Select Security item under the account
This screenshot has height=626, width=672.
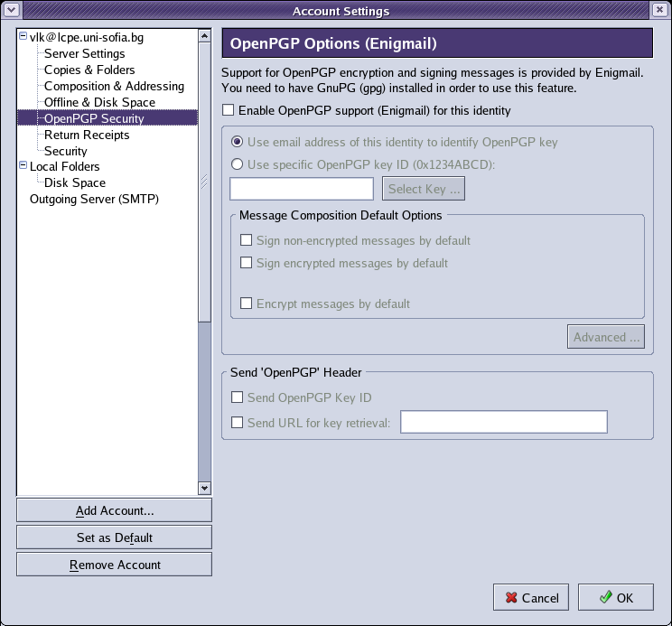(x=66, y=151)
